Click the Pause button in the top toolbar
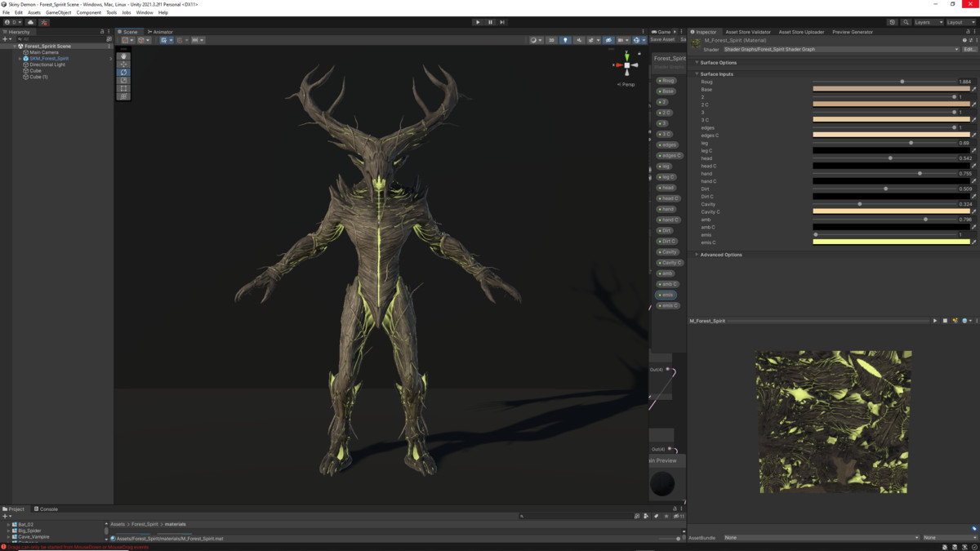 [x=489, y=22]
